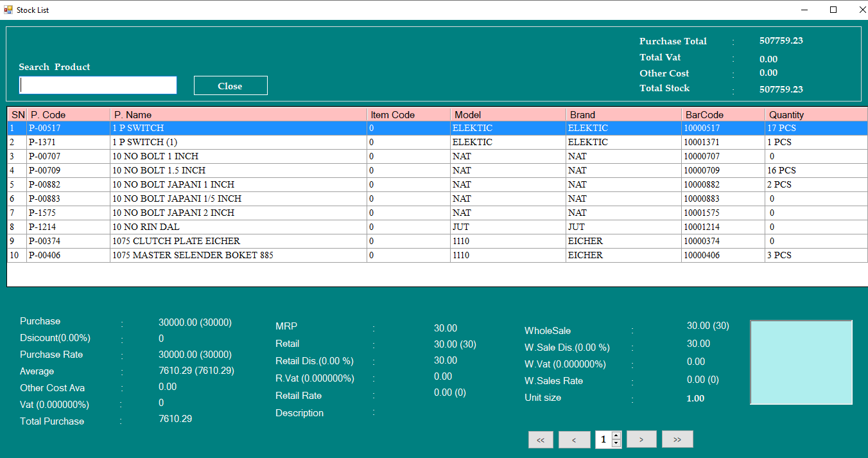
Task: Click the Search Product input field
Action: click(98, 85)
